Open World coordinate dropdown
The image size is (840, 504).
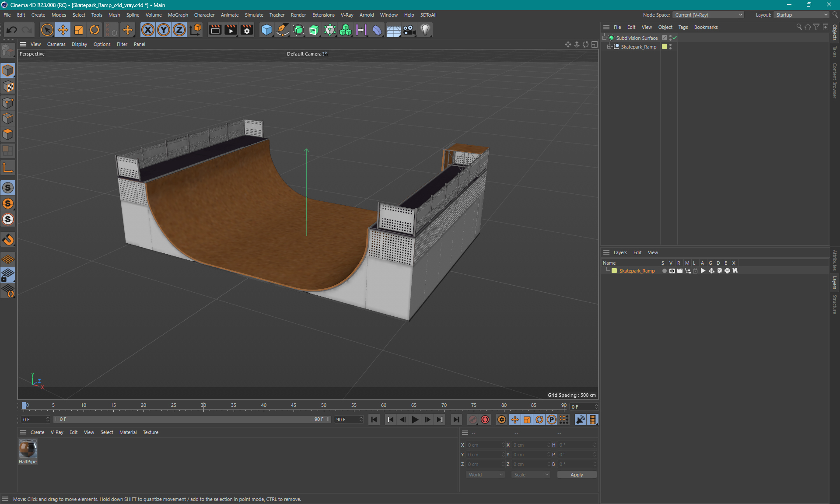pos(485,475)
